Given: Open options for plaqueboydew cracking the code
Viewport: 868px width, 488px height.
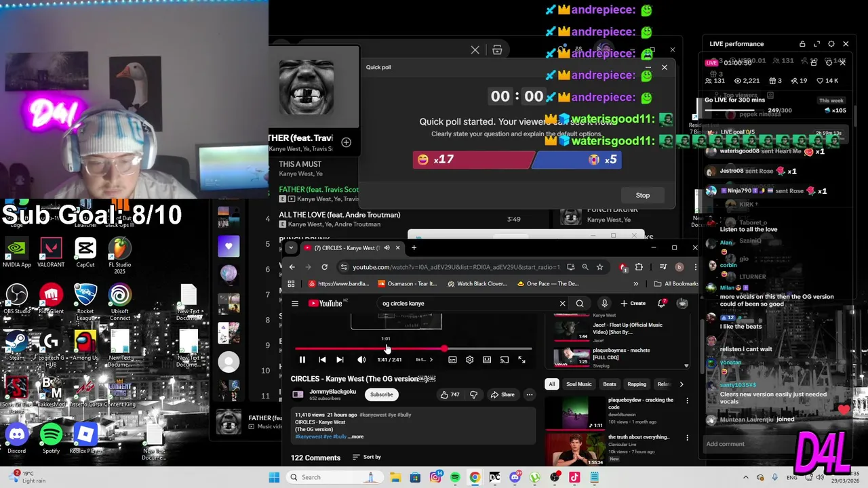Looking at the screenshot, I should coord(687,401).
